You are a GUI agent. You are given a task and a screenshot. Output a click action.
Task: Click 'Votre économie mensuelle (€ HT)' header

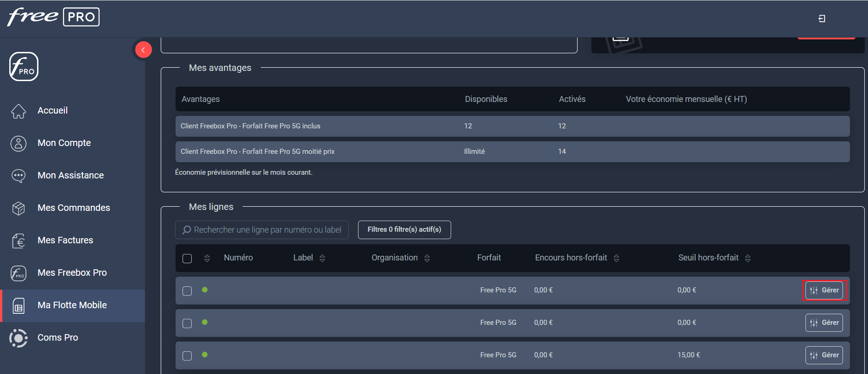click(686, 99)
